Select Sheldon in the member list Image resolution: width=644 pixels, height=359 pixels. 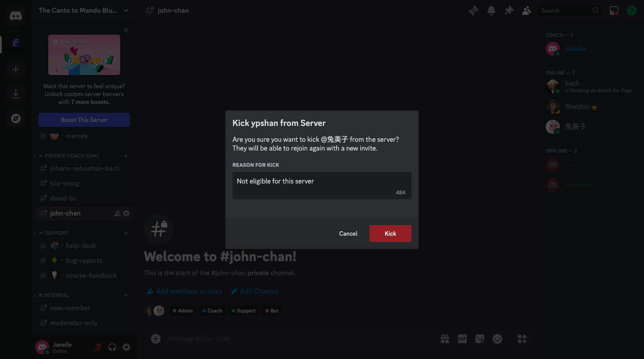point(590,107)
